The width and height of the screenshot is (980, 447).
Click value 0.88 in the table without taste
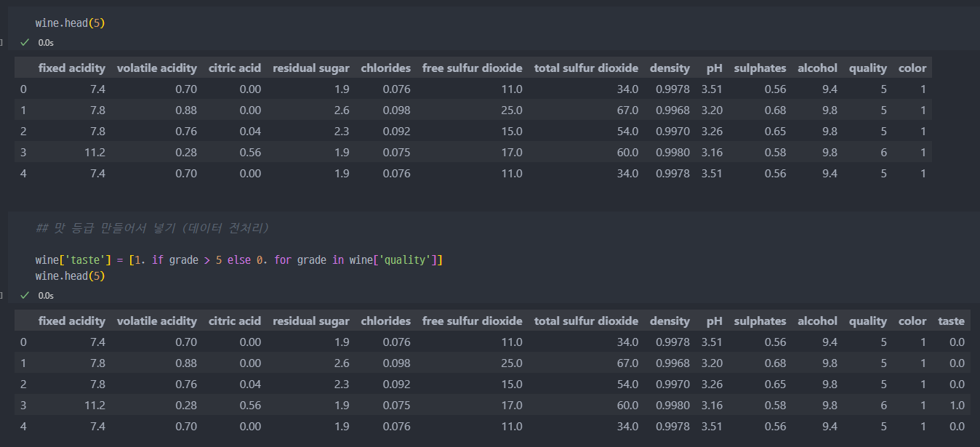pos(186,110)
